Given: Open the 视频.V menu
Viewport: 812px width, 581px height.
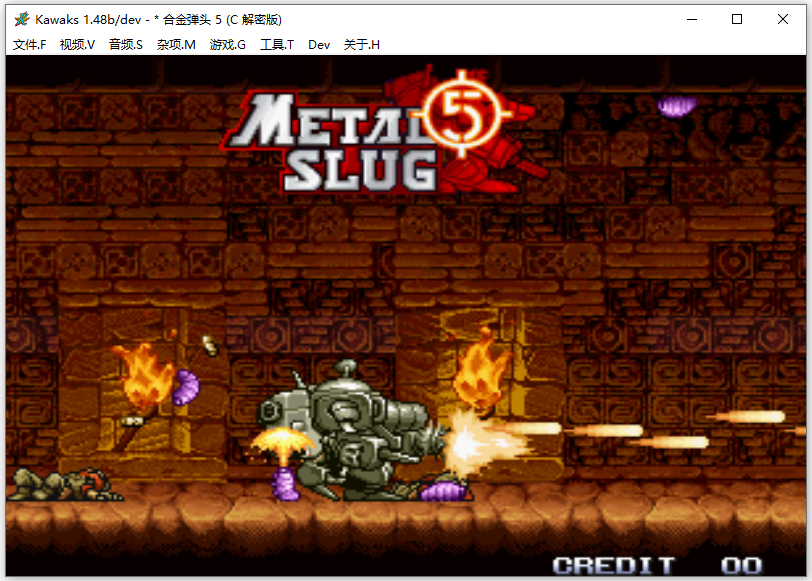Looking at the screenshot, I should [77, 45].
